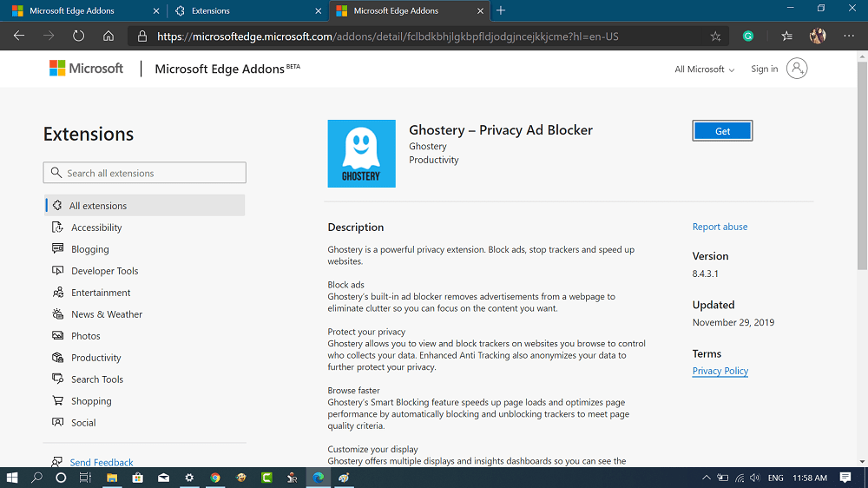
Task: View site security lock info
Action: tap(142, 36)
